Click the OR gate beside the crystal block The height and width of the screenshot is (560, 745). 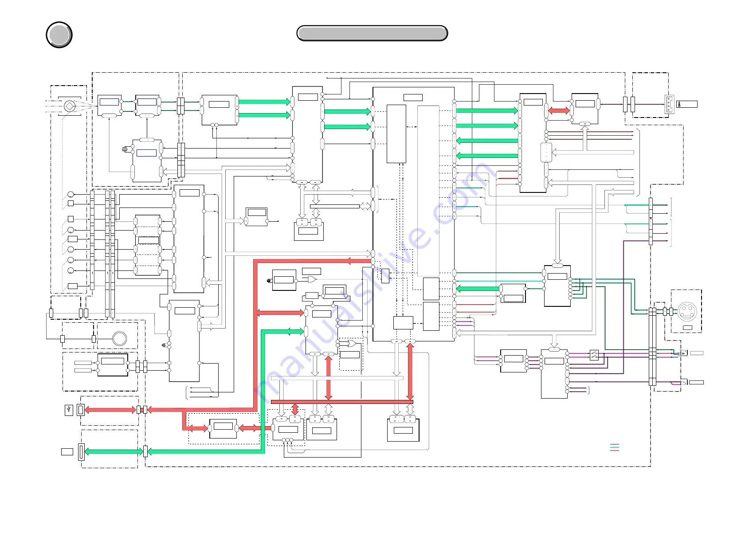pyautogui.click(x=312, y=279)
